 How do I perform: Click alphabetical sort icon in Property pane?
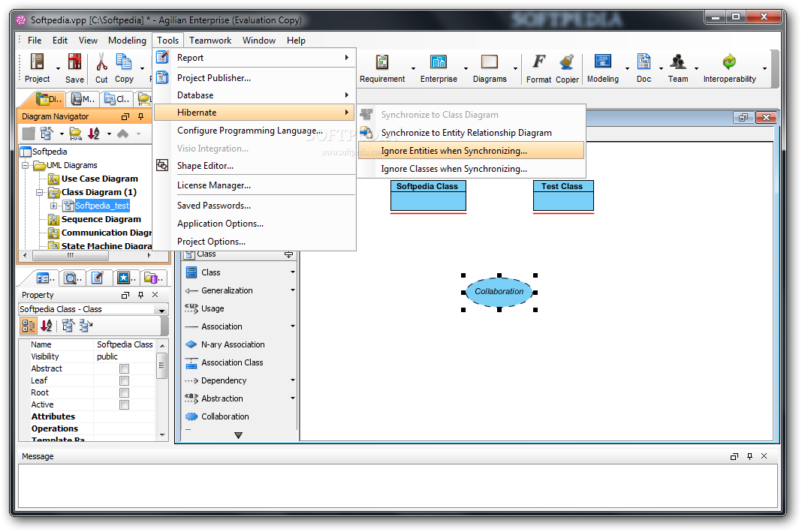pos(47,326)
